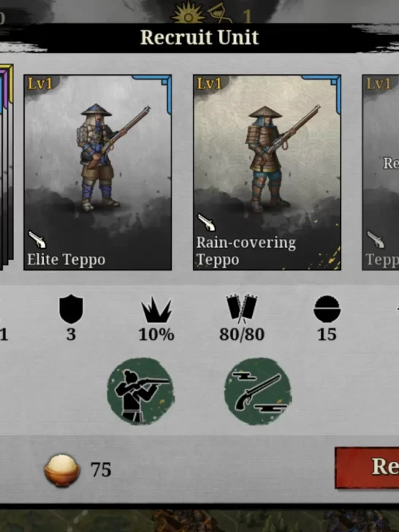
Task: Select the stacked colored cards at left edge
Action: click(x=7, y=167)
